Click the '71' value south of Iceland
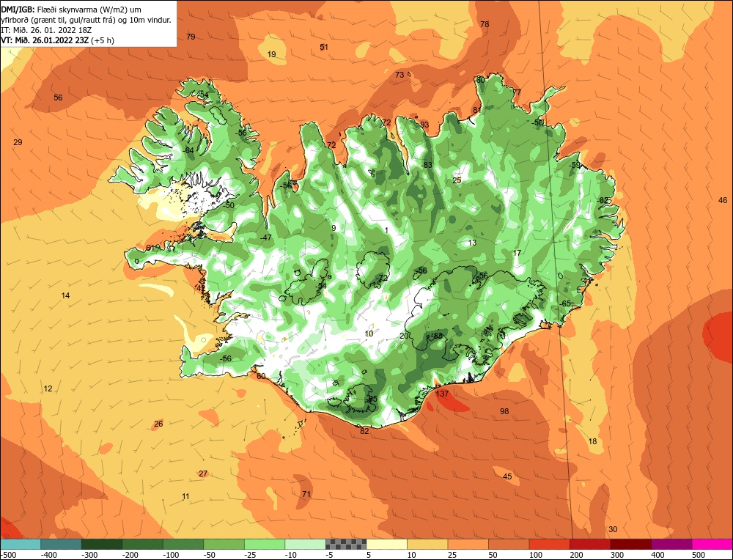 point(306,493)
